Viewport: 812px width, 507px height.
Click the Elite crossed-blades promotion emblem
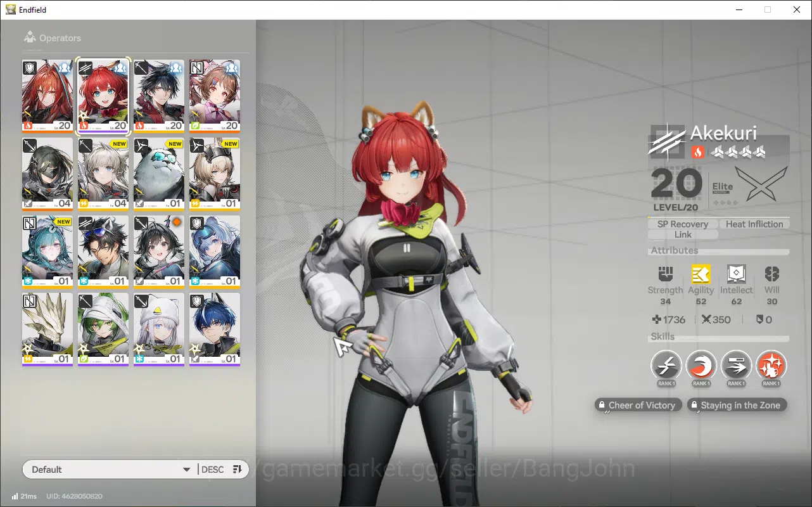pos(761,184)
